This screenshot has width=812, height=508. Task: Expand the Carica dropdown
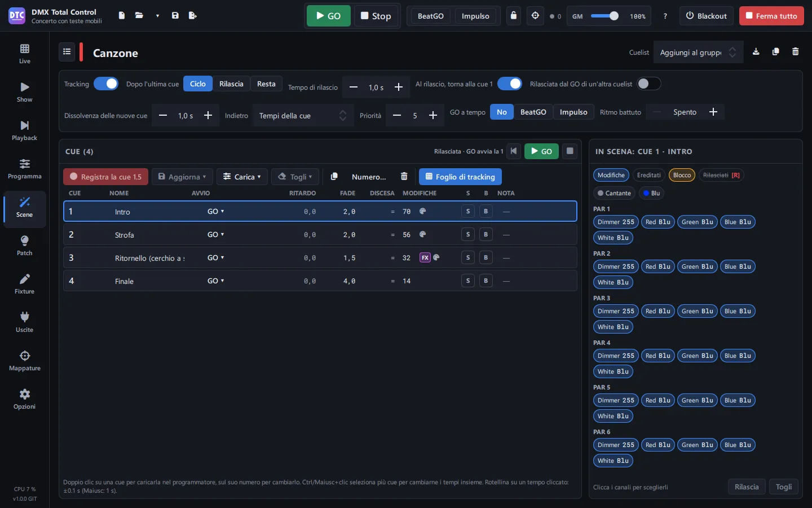pos(242,177)
